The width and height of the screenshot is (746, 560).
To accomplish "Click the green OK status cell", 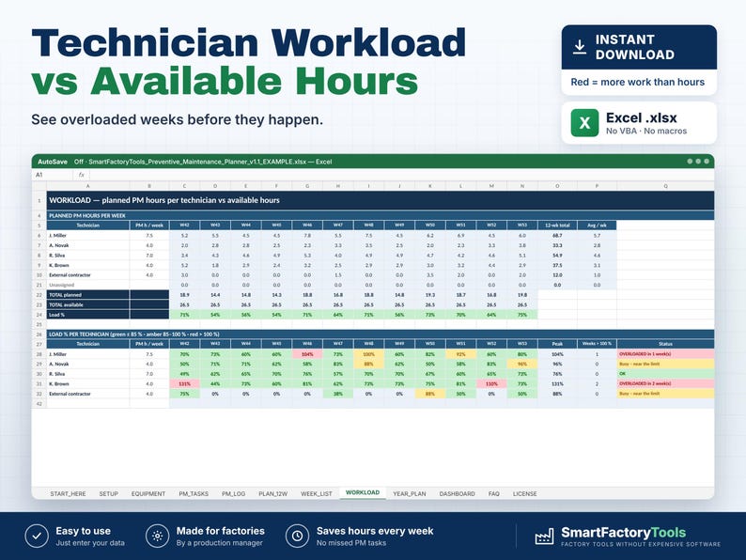I will pos(665,374).
